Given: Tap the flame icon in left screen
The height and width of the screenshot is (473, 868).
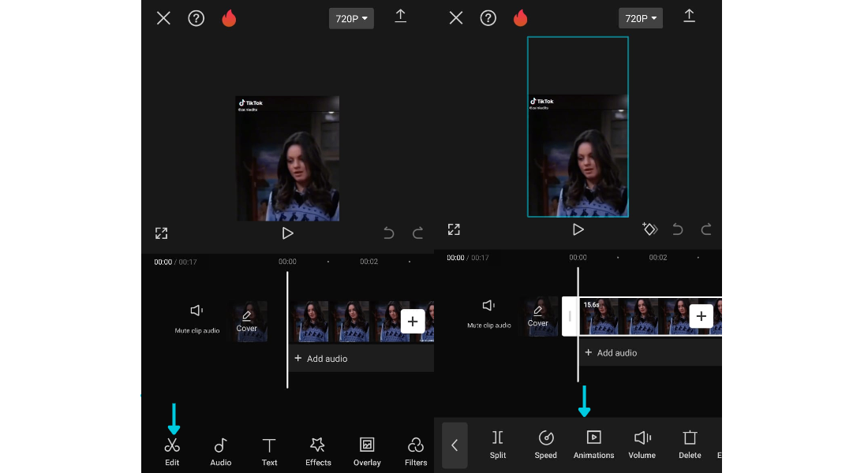Looking at the screenshot, I should 229,18.
